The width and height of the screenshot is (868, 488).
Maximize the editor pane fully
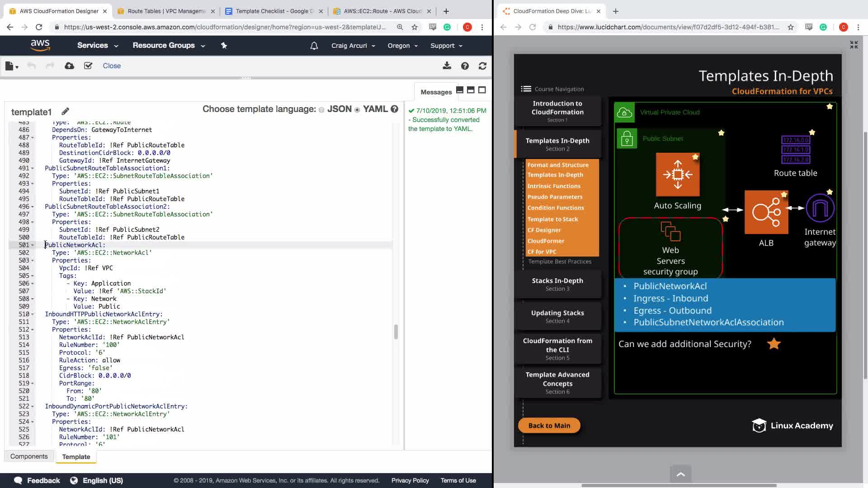tap(482, 90)
